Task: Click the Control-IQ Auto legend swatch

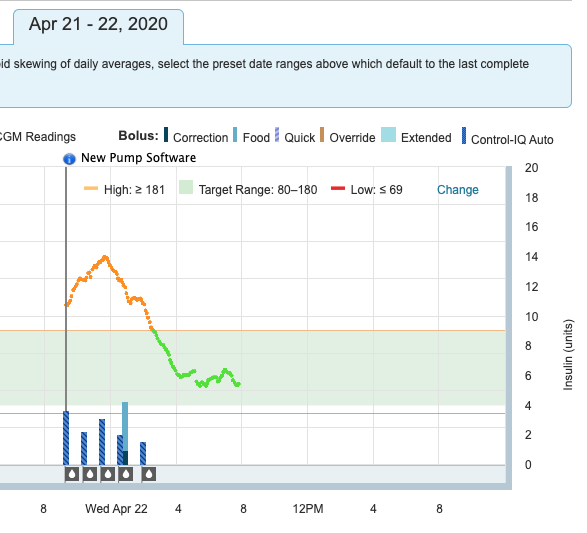Action: (x=464, y=135)
